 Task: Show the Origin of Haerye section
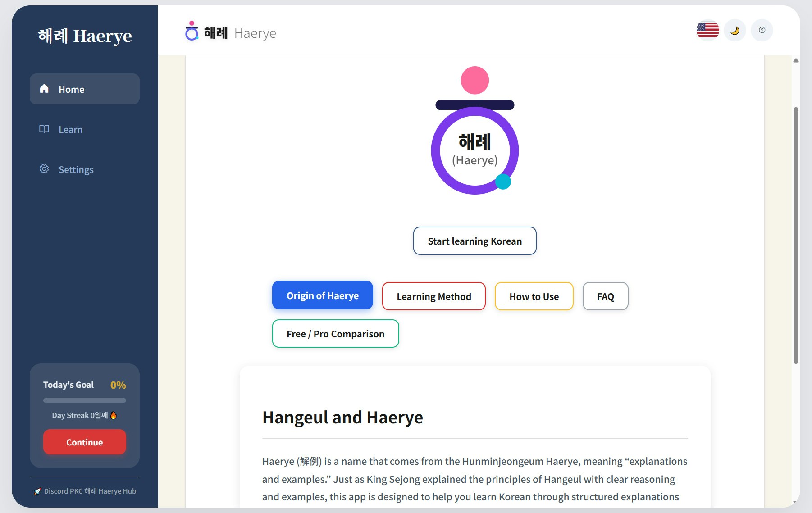tap(322, 295)
